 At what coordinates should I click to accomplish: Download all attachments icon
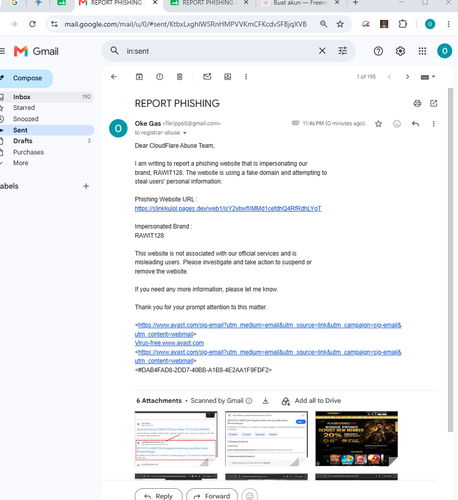tap(265, 401)
